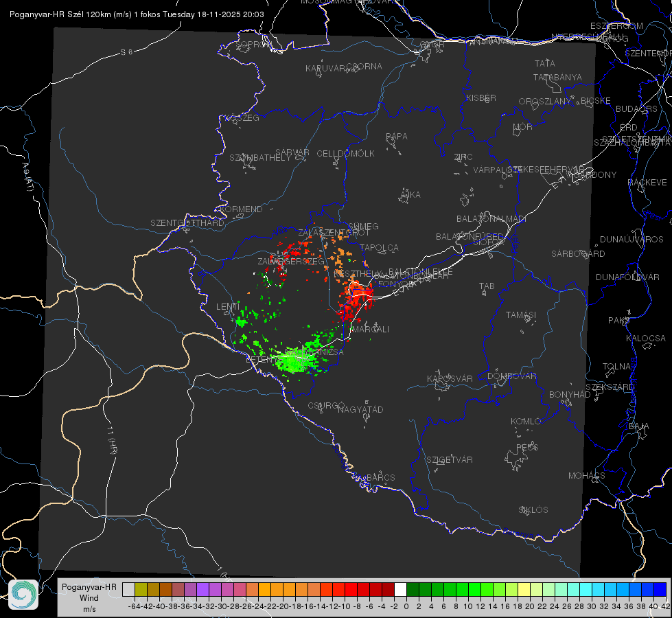The image size is (672, 618).
Task: Select the BICSKE label
Action: [x=596, y=100]
